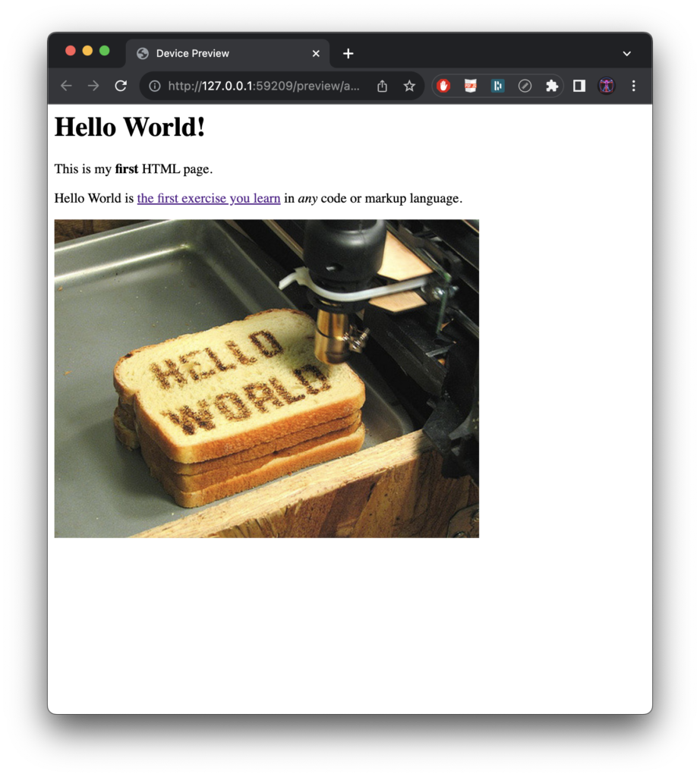Expand the tab search chevron
Image resolution: width=700 pixels, height=777 pixels.
626,53
